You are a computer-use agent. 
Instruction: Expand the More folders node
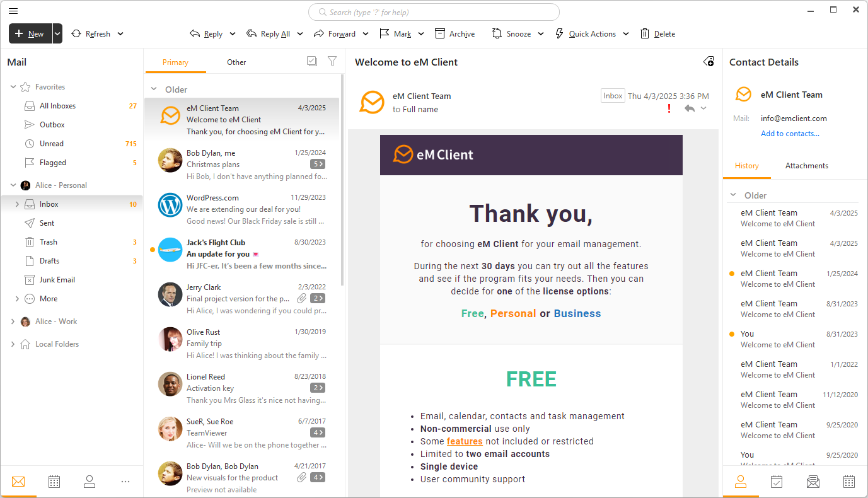click(17, 299)
